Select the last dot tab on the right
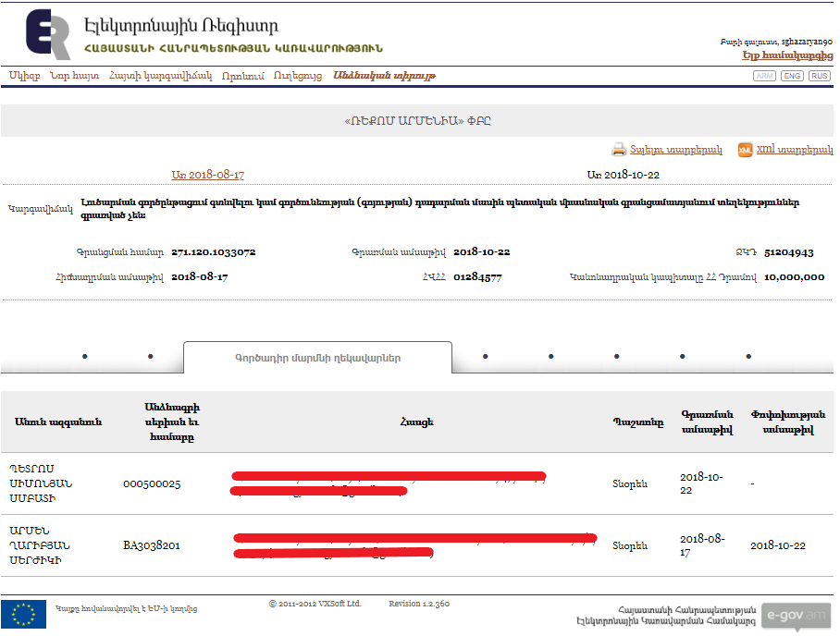This screenshot has width=840, height=636. [x=748, y=357]
